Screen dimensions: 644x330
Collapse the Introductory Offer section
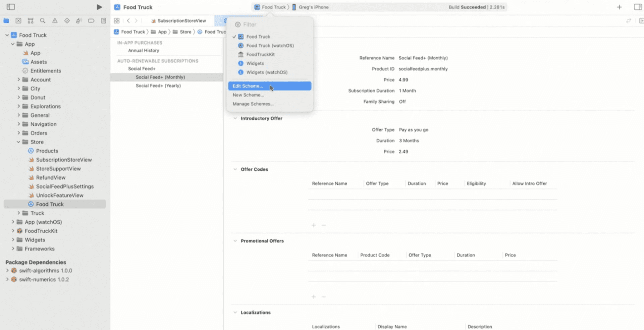(235, 118)
